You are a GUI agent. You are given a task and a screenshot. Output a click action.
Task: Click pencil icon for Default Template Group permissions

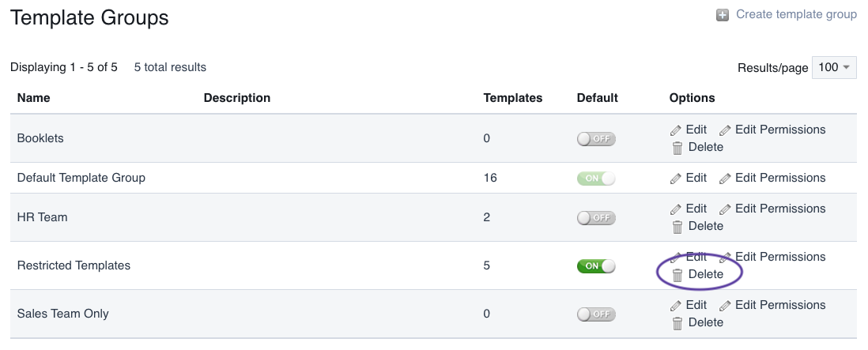pos(725,179)
